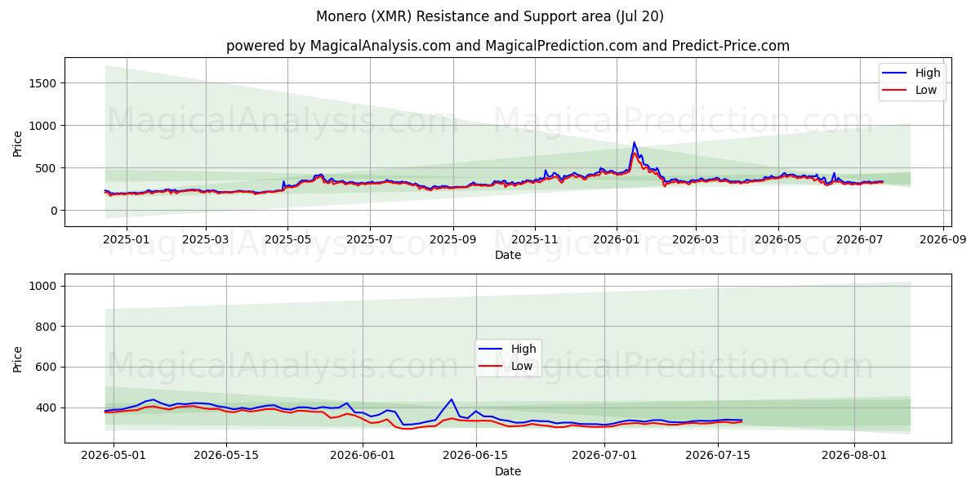Click the 2026-03 date tick label
Screen dimensions: 980x490
point(696,240)
